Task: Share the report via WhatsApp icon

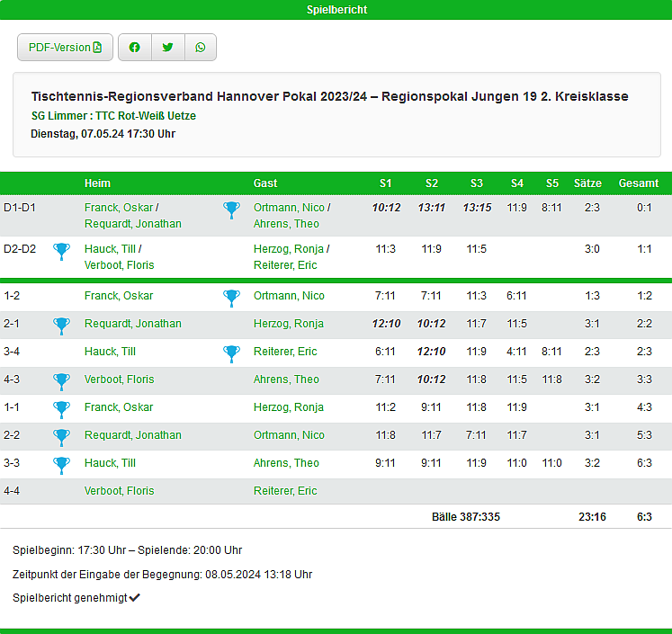Action: tap(200, 48)
